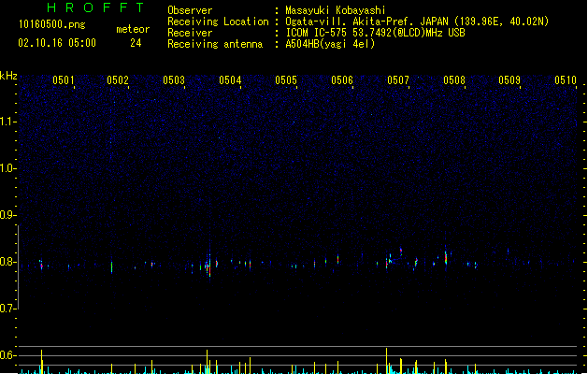588x374 pixels.
Task: Click the meteor count value 24
Action: (136, 43)
